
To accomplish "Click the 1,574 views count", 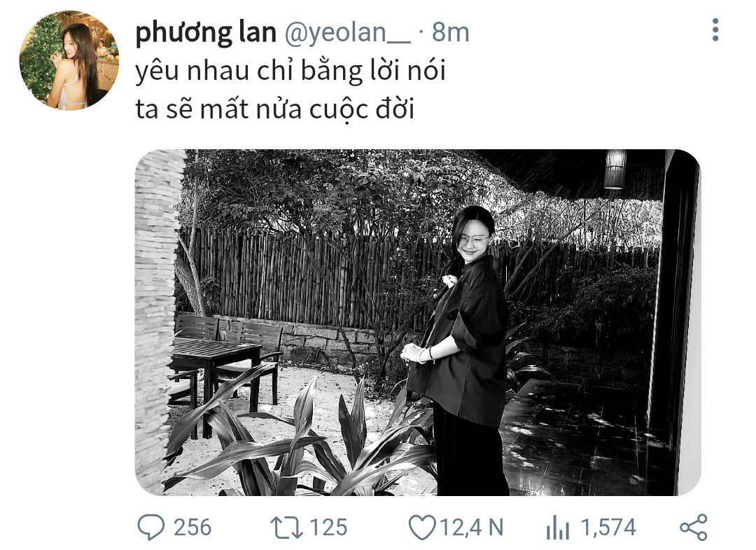I will [608, 527].
